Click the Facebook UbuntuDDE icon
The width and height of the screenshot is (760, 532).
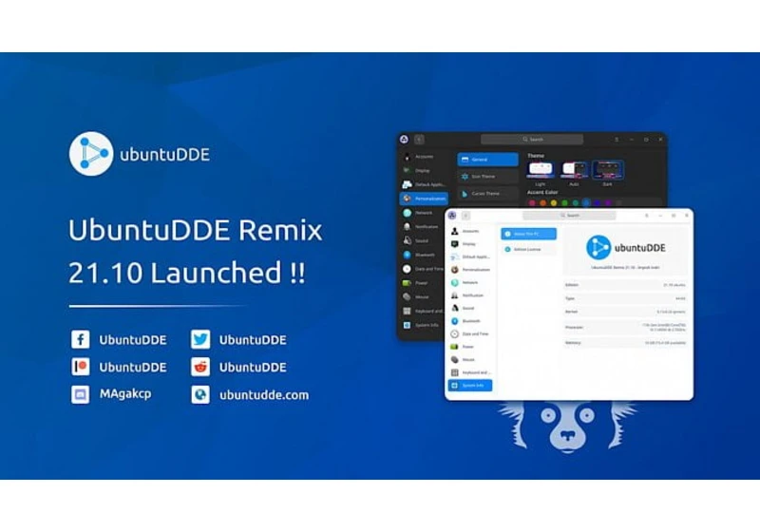click(81, 340)
